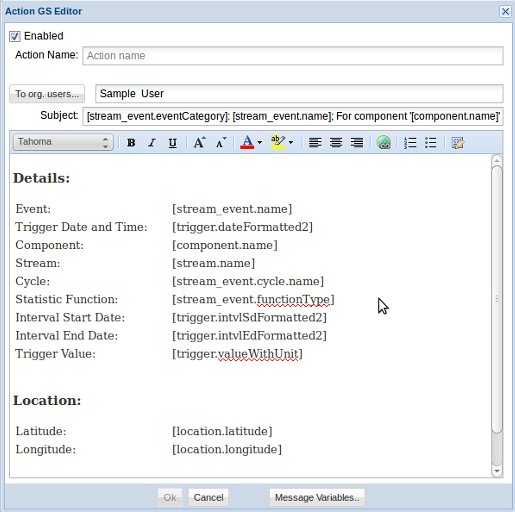Expand the highlight color dropdown arrow
The width and height of the screenshot is (515, 512).
point(291,143)
